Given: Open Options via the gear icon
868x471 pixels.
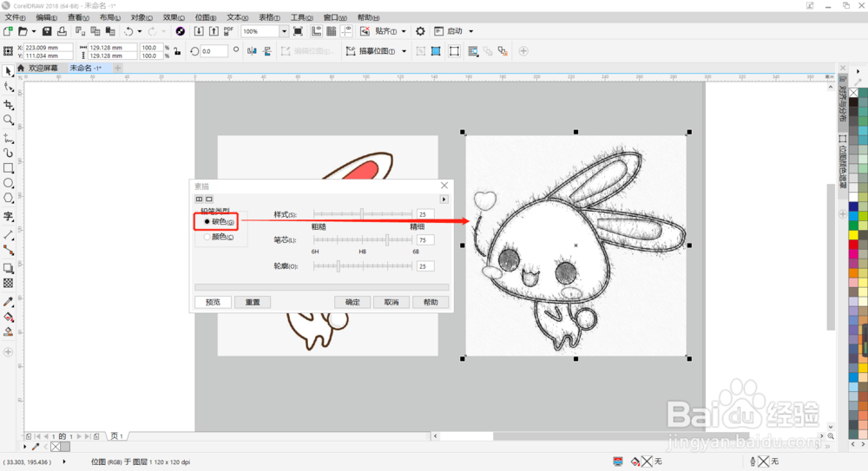Looking at the screenshot, I should (x=421, y=31).
